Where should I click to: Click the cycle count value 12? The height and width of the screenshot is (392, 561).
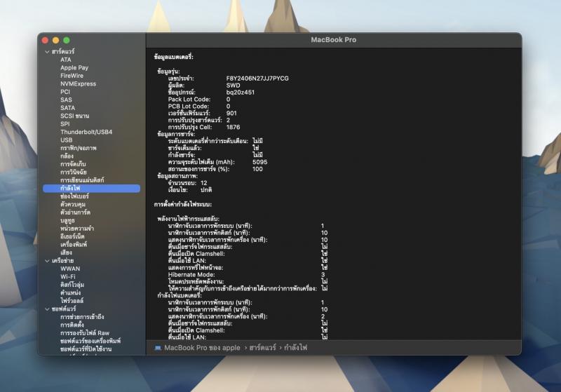tap(204, 183)
